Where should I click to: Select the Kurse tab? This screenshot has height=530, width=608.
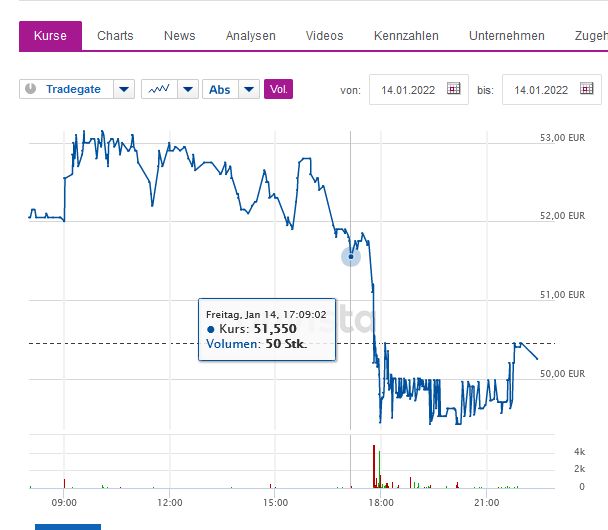(50, 36)
